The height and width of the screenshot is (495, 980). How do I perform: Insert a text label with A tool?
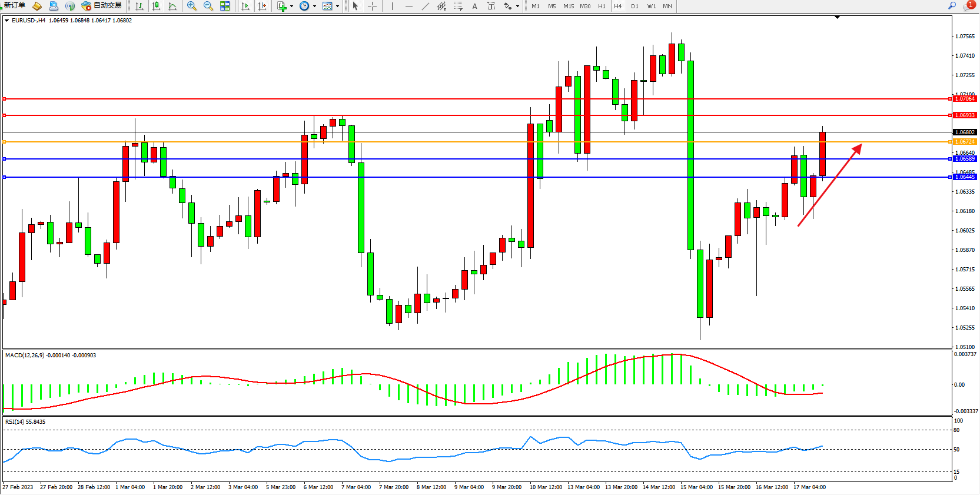tap(474, 6)
